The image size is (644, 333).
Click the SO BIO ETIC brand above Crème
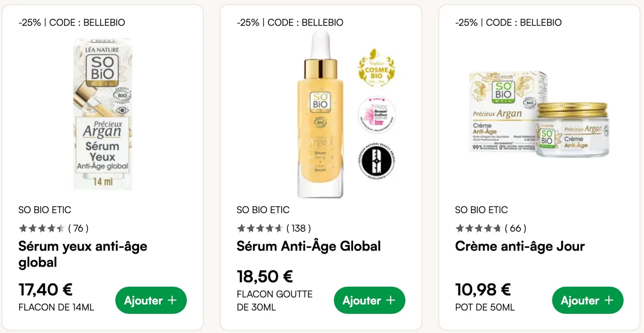point(481,210)
